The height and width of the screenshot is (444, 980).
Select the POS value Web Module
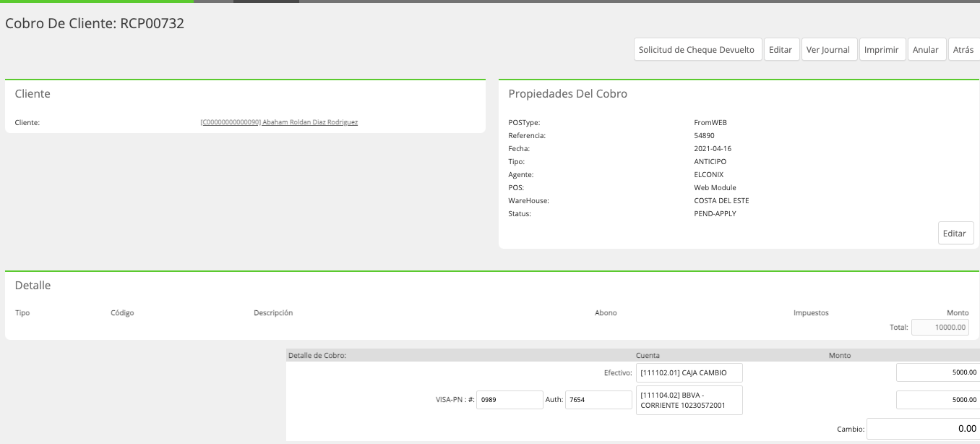point(715,187)
